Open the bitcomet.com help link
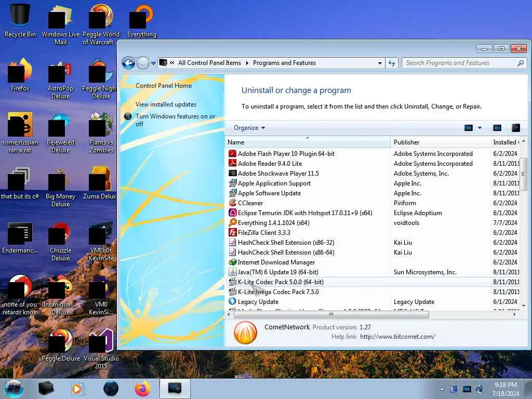This screenshot has height=399, width=532. pos(397,337)
